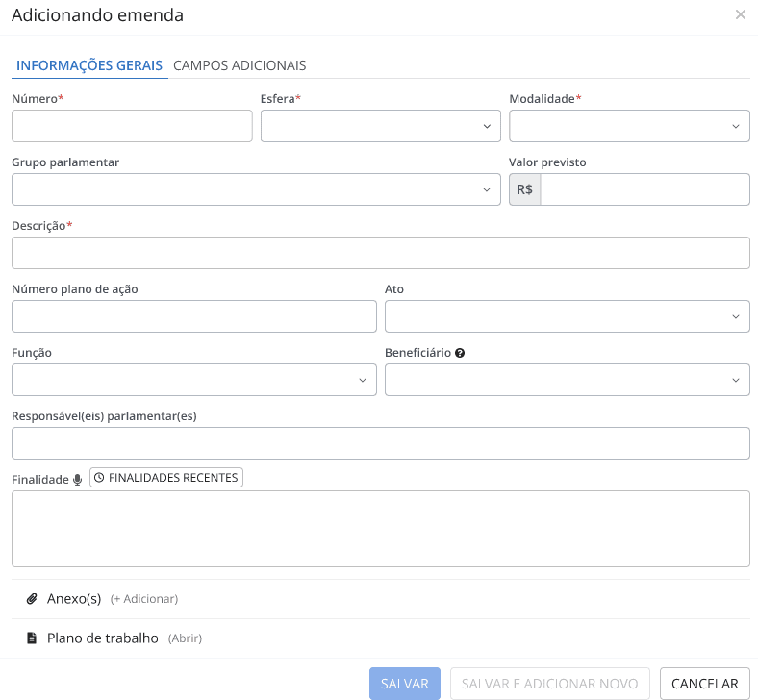Expand the Esfera dropdown
This screenshot has width=758, height=700.
pyautogui.click(x=380, y=126)
